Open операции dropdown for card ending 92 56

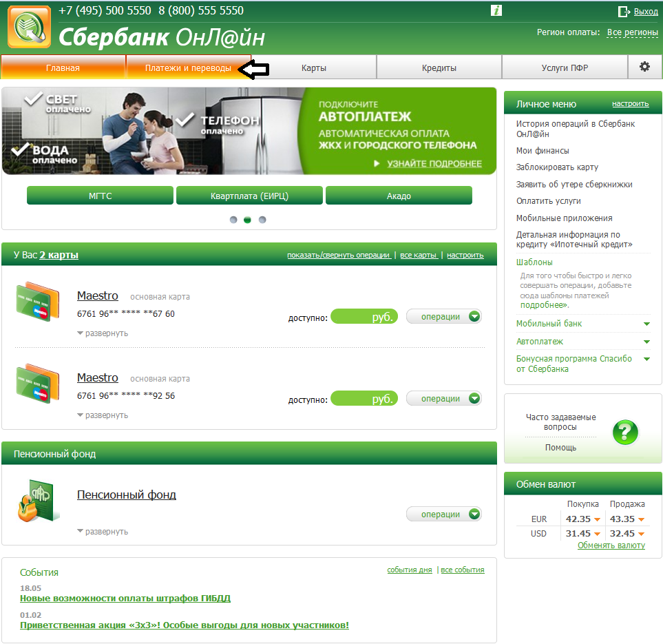443,399
